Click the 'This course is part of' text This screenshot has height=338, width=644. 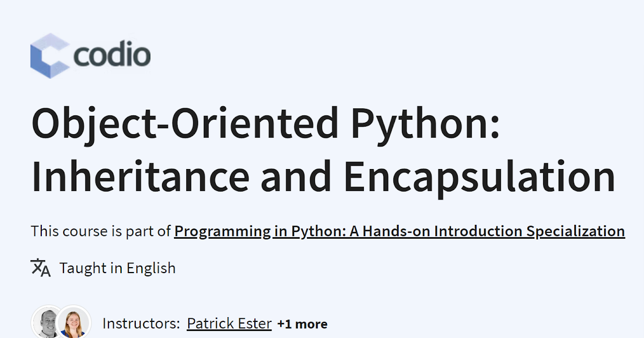pos(101,231)
